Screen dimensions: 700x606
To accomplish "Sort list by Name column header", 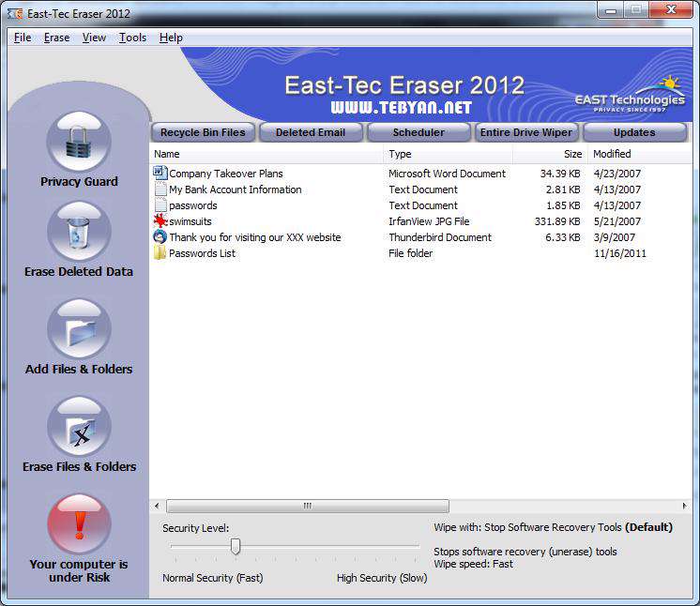I will coord(266,154).
